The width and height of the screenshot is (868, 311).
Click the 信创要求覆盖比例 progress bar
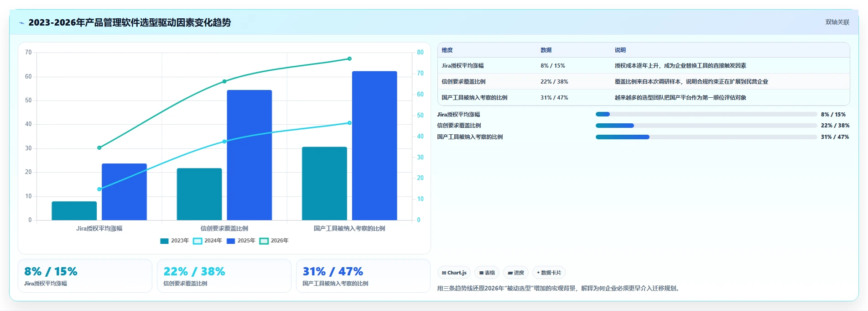(x=706, y=126)
